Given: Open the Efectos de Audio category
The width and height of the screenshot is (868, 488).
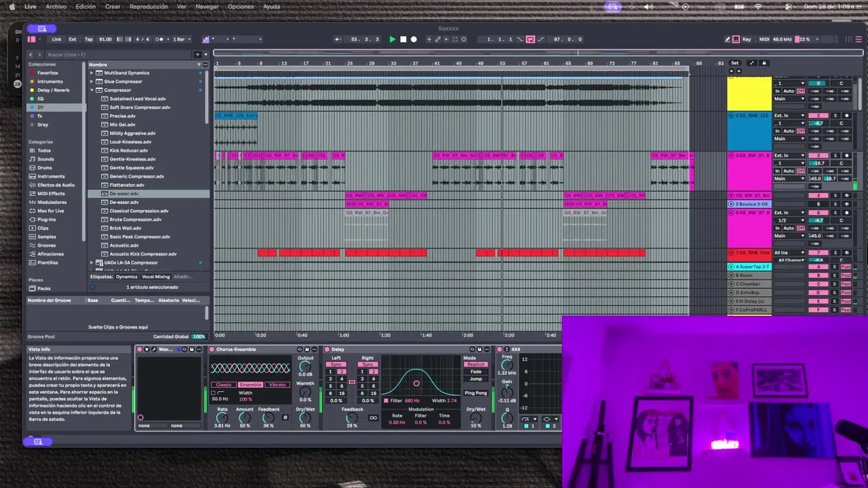Looking at the screenshot, I should pos(56,184).
